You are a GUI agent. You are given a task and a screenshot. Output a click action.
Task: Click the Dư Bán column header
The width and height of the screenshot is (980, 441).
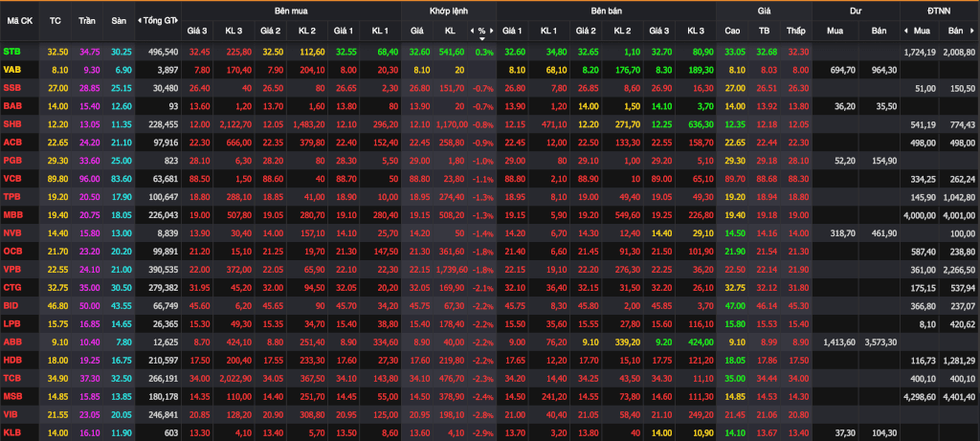click(x=878, y=31)
